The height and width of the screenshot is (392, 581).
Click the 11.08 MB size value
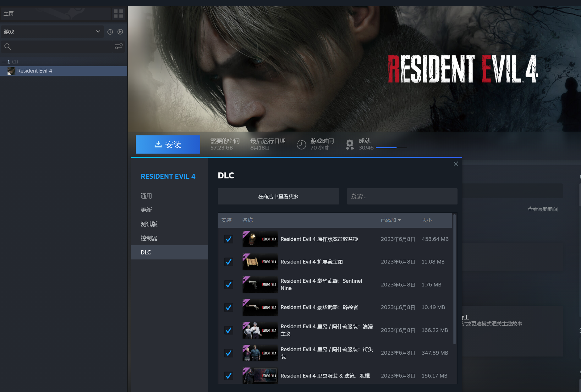(x=433, y=262)
